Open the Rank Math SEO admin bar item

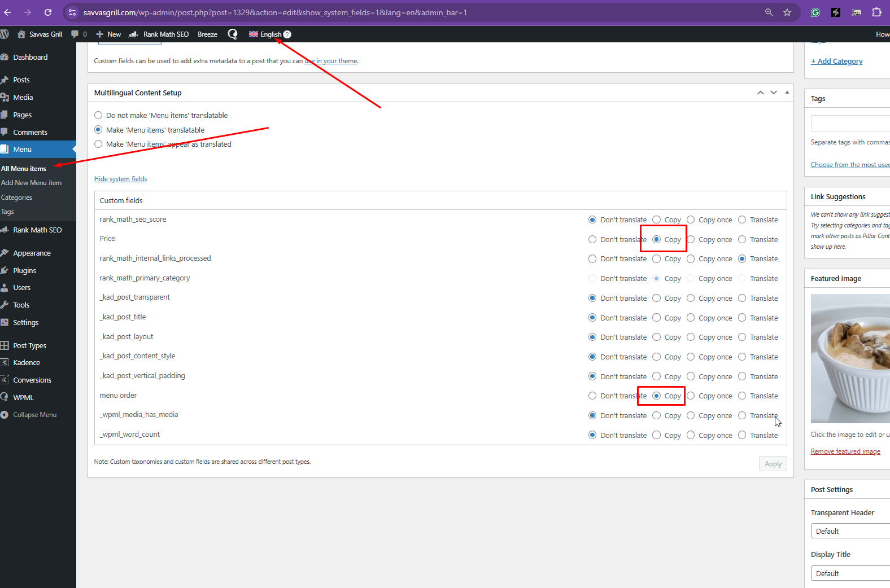tap(159, 34)
